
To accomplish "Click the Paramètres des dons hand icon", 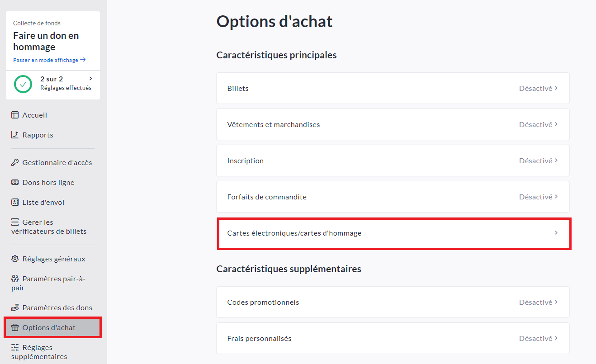I will [15, 308].
